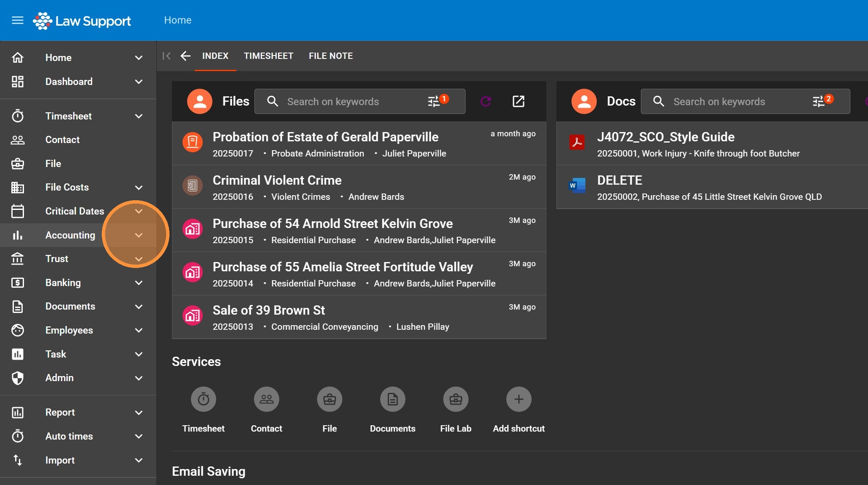Click the Add shortcut plus icon
The width and height of the screenshot is (868, 485).
[x=519, y=399]
